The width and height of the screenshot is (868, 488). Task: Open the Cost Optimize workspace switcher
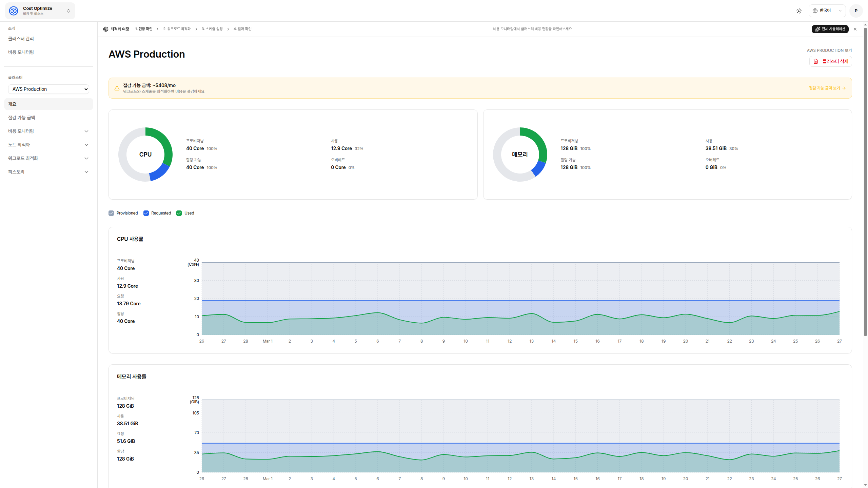(x=40, y=11)
